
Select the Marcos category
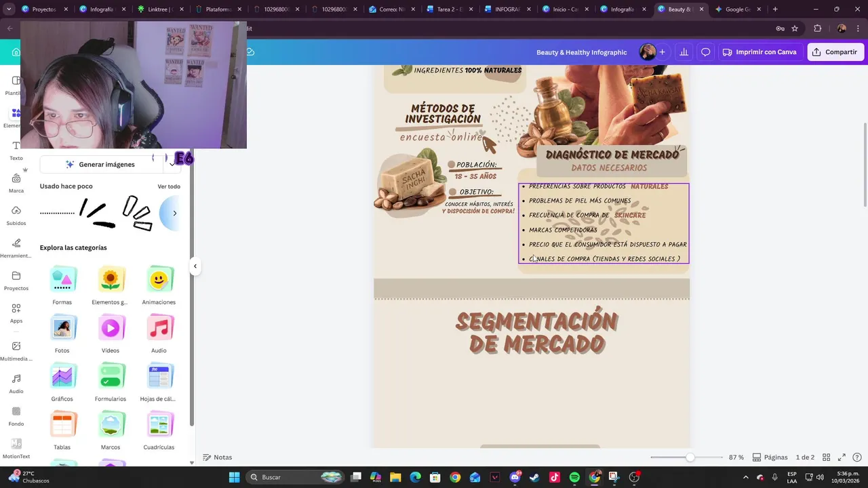pyautogui.click(x=110, y=431)
